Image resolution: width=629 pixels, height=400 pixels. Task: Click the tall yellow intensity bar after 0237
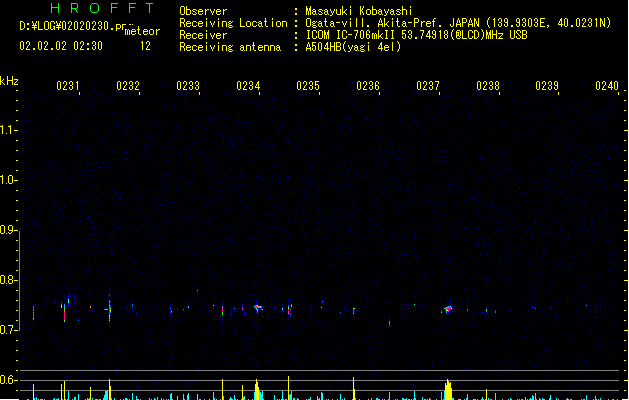pos(448,390)
